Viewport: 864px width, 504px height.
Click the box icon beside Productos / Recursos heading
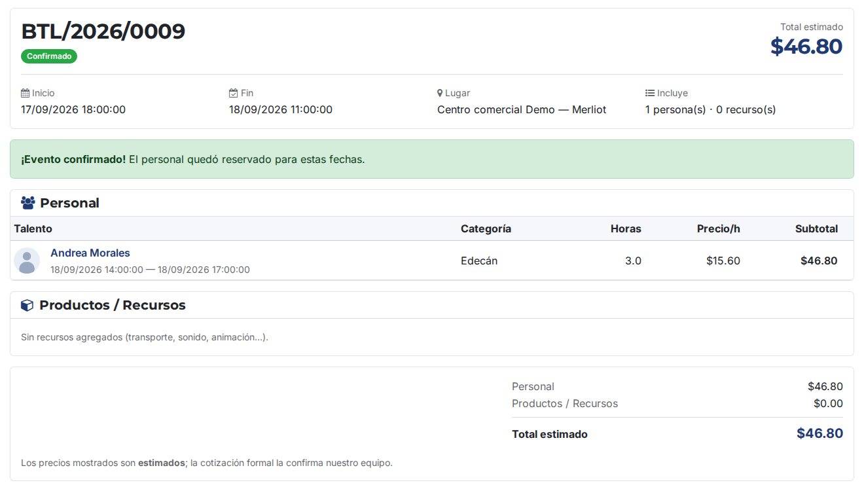(27, 305)
